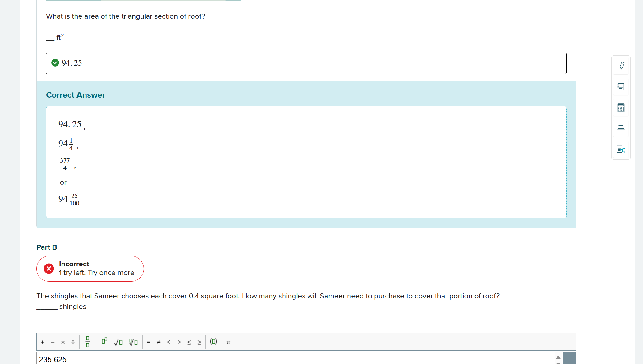This screenshot has width=643, height=364.
Task: Insert parentheses template
Action: [x=213, y=342]
